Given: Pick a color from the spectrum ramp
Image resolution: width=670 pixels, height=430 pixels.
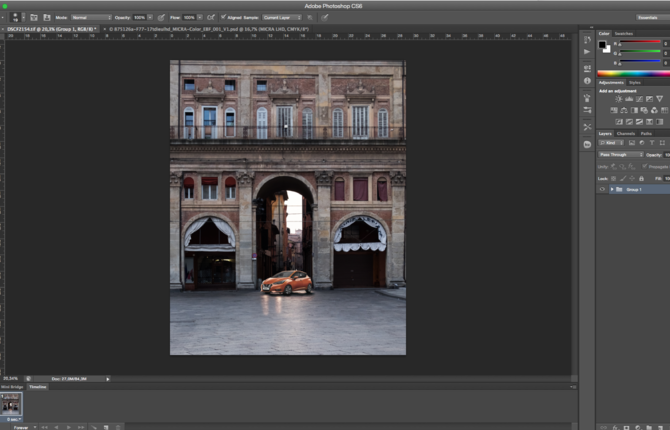Looking at the screenshot, I should (x=633, y=74).
